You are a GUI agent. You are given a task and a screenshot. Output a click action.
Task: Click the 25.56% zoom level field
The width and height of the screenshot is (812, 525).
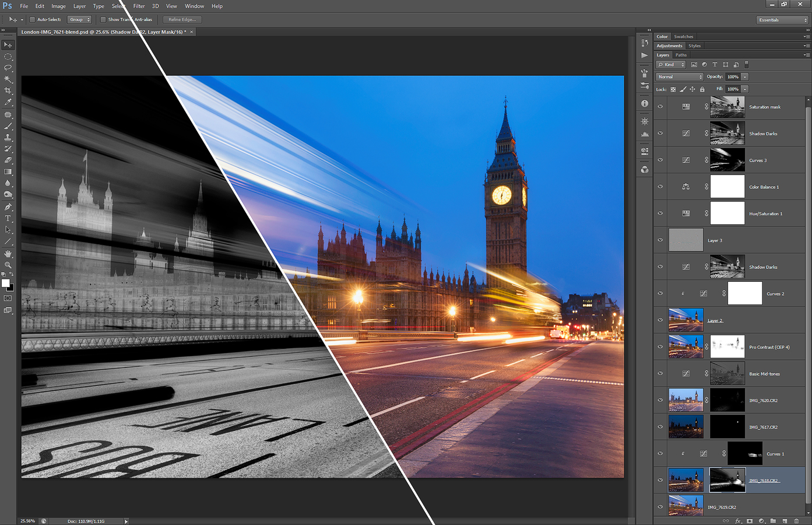27,521
